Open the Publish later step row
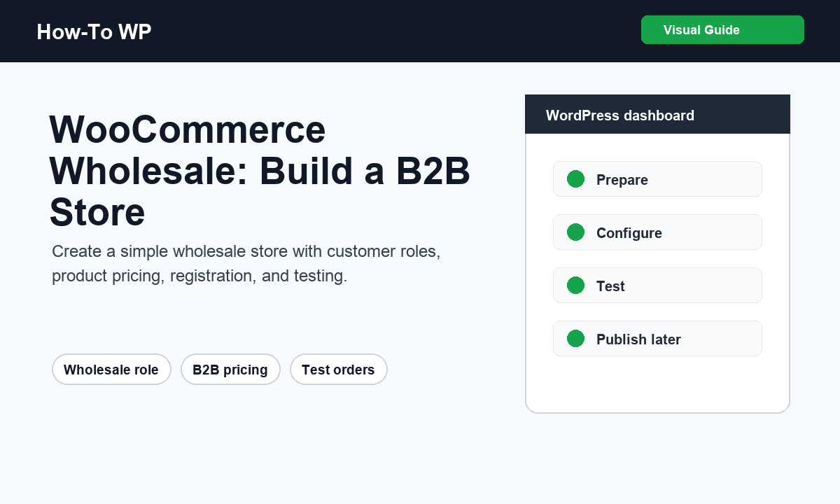840x504 pixels. point(657,339)
